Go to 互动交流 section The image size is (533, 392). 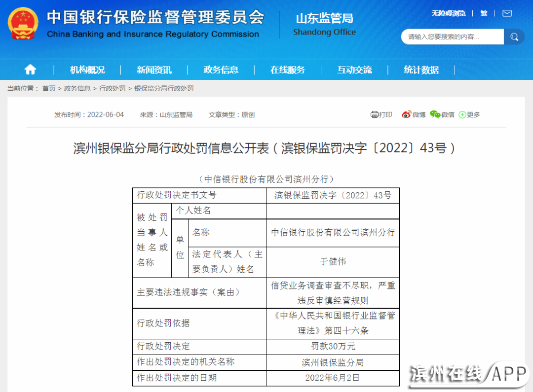pos(354,70)
